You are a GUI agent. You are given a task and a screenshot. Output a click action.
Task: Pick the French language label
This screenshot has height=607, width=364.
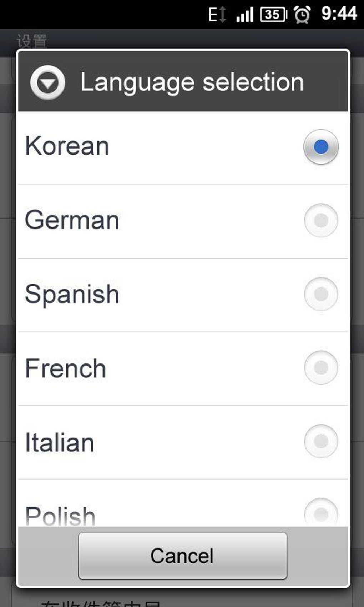(66, 368)
